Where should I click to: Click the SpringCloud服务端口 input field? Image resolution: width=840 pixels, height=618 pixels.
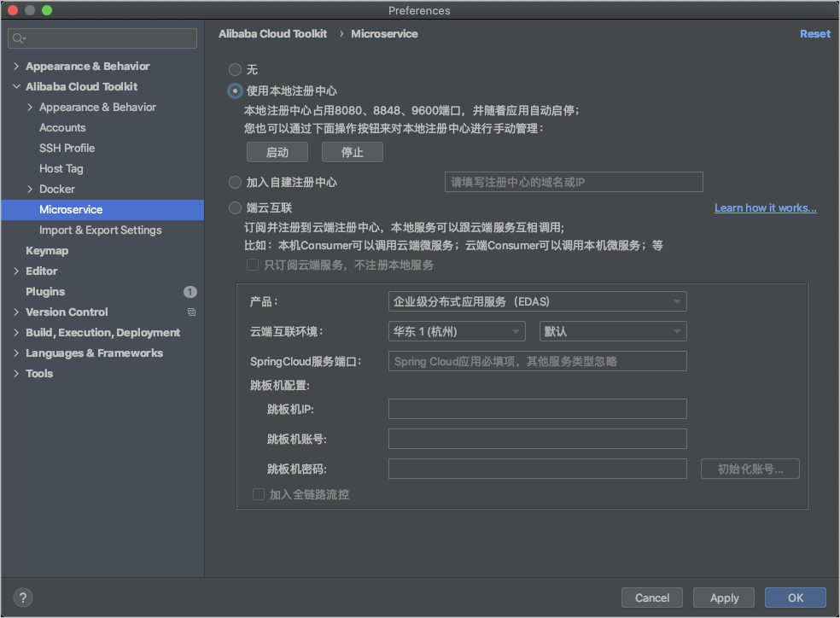pos(537,361)
